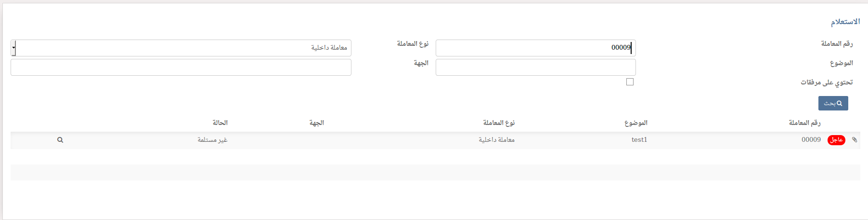Click the الجهة column header in the results
Screen dimensions: 868x220
tap(316, 123)
